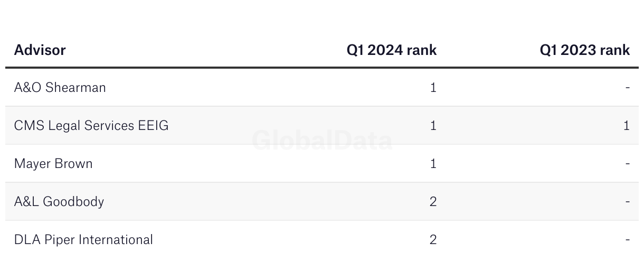This screenshot has height=280, width=644.
Task: Click A&L Goodbody's Q1 2023 rank dash
Action: pos(628,202)
